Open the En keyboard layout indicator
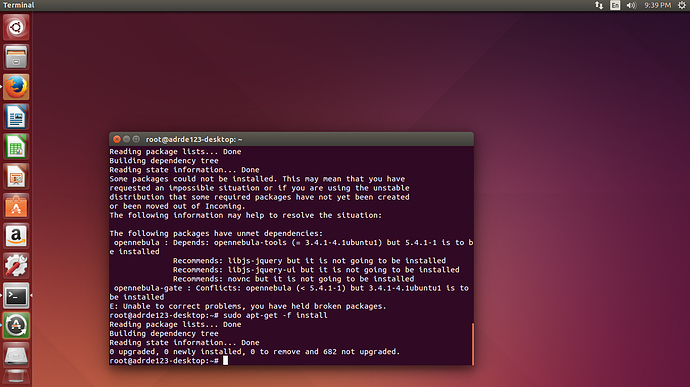The image size is (690, 387). tap(615, 5)
